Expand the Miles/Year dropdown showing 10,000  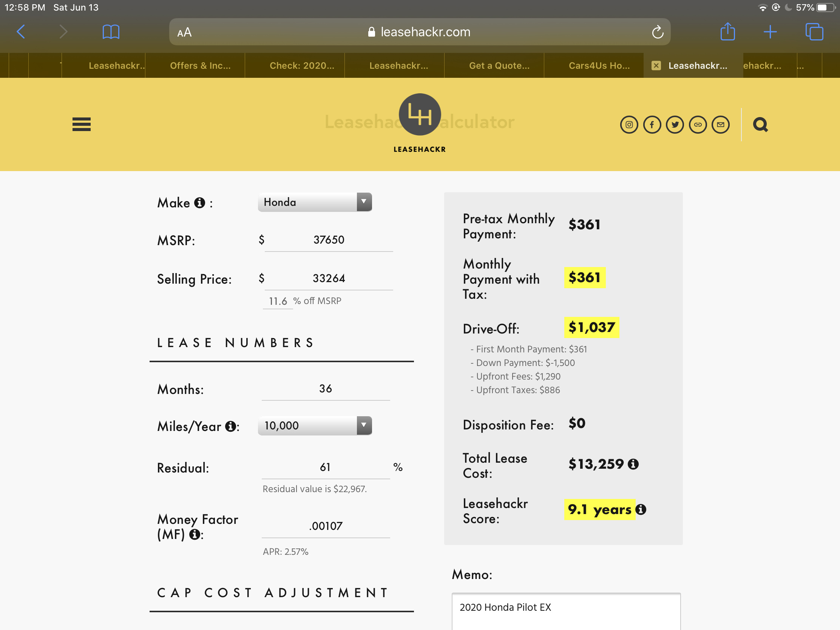315,425
